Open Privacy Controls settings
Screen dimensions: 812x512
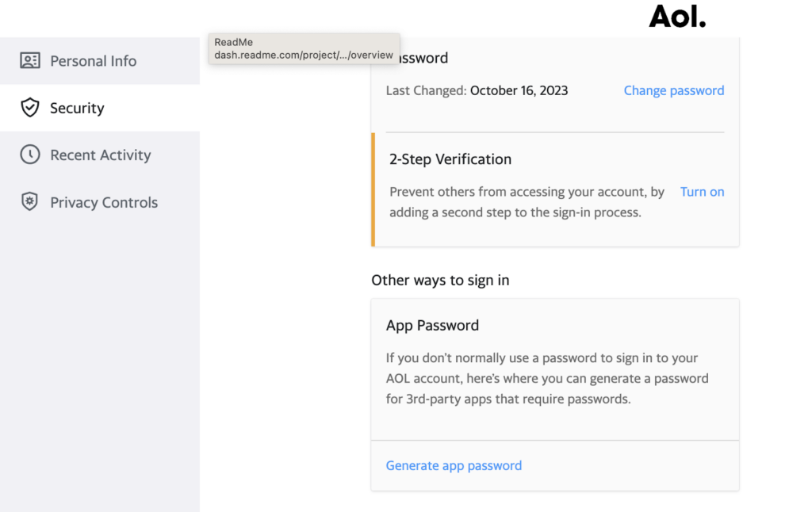tap(104, 202)
